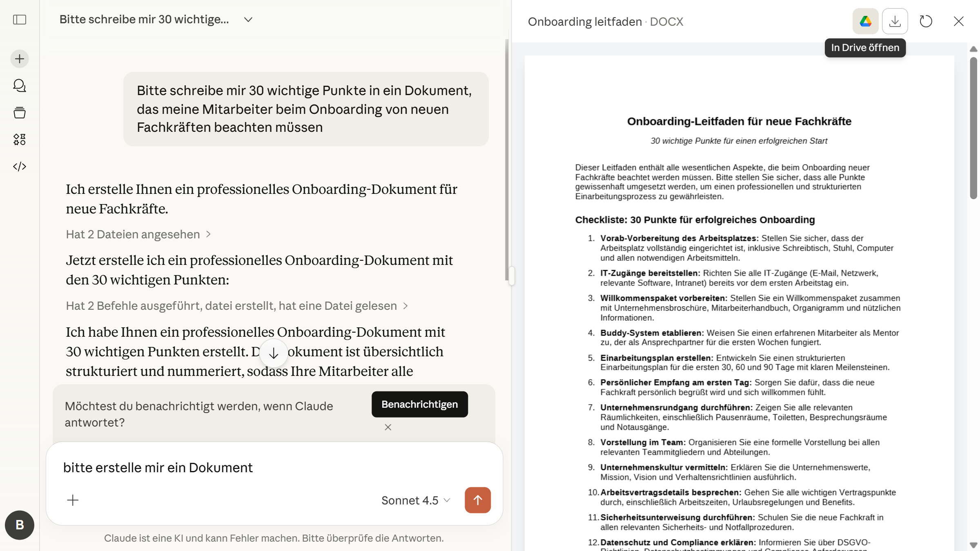This screenshot has width=980, height=551.
Task: Toggle the sidebar panel icon
Action: [x=20, y=20]
